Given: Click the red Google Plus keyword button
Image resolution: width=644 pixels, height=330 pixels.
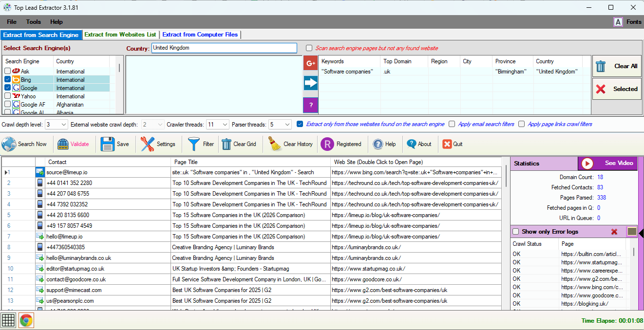Looking at the screenshot, I should pyautogui.click(x=310, y=63).
